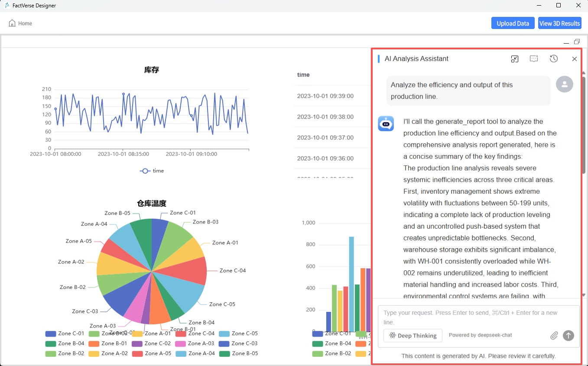Close the AI Analysis Assistant panel
Viewport: 588px width, 366px height.
click(574, 59)
